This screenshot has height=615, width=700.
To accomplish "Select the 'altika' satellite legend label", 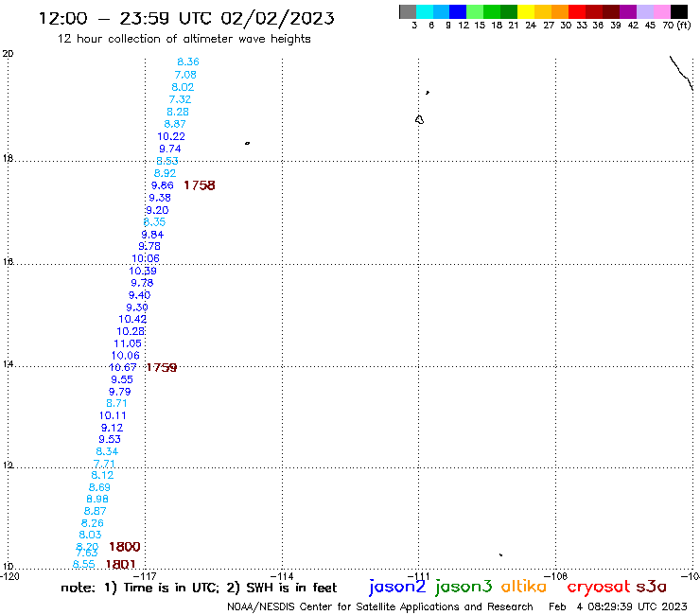I will (523, 587).
